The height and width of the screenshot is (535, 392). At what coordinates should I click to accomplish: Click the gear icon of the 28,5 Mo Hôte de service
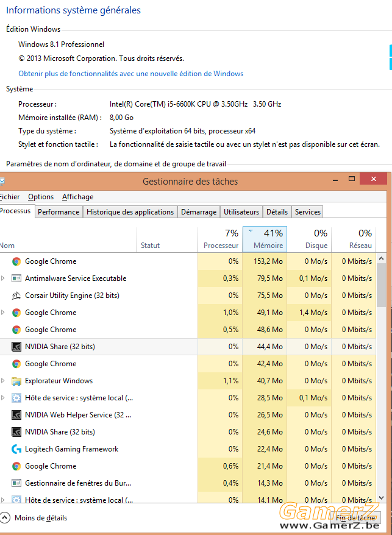16,398
